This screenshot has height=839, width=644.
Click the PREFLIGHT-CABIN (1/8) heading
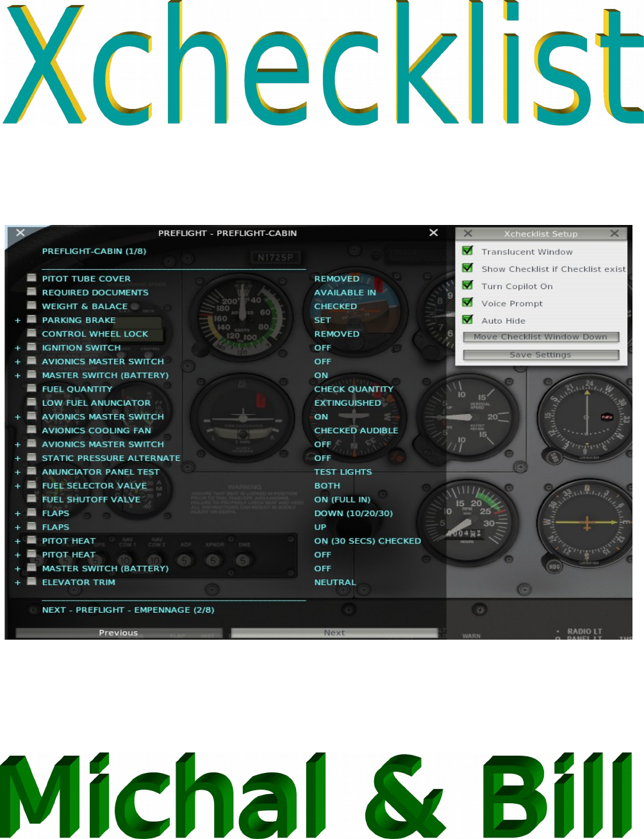tap(94, 251)
